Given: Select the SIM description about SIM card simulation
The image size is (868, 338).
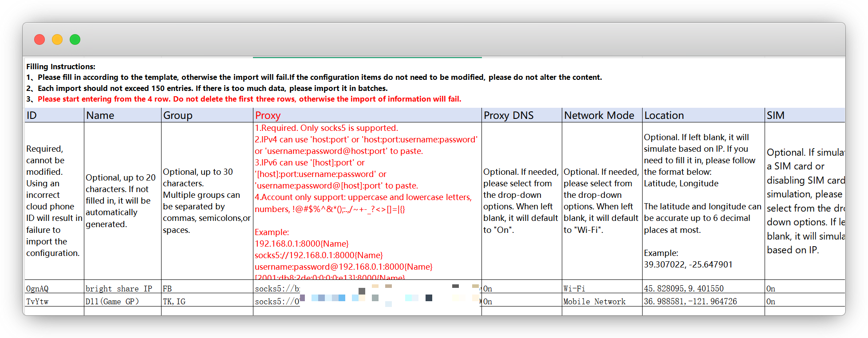Looking at the screenshot, I should click(805, 201).
